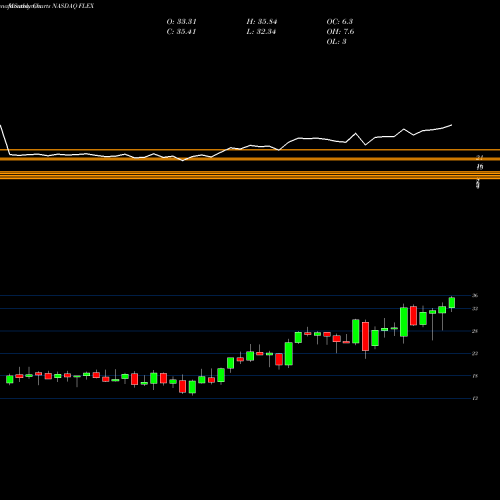Click the OC: 6.3 readout
500x500 pixels.
point(340,22)
